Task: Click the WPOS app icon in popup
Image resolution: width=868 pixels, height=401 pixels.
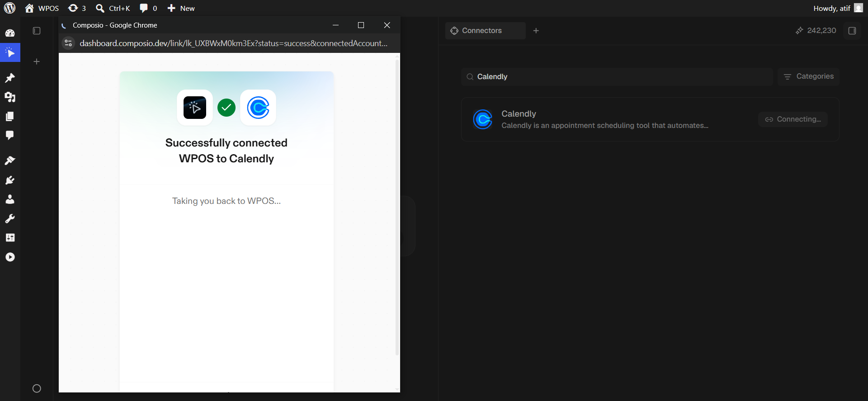Action: [x=195, y=108]
